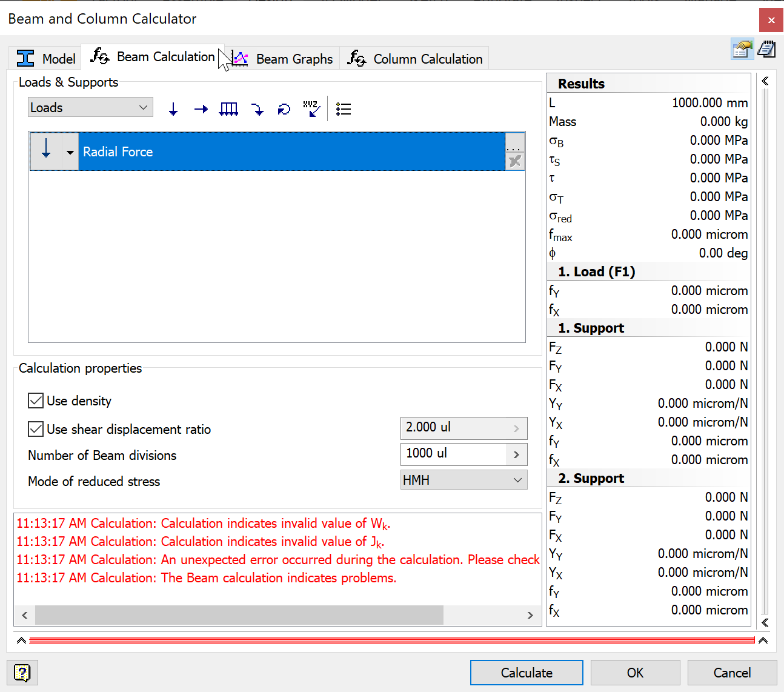Enable the Use density checkbox
This screenshot has width=784, height=692.
tap(35, 400)
